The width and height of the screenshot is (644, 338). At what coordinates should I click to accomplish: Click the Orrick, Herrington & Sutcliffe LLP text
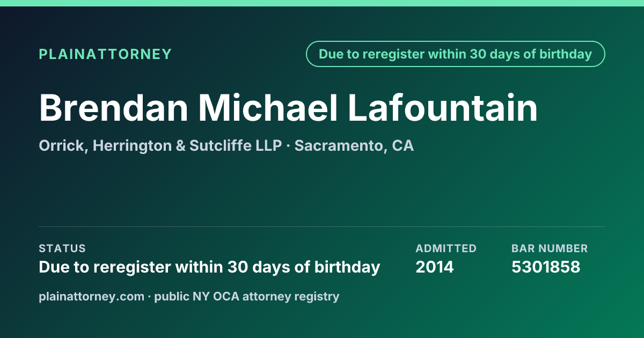[160, 146]
